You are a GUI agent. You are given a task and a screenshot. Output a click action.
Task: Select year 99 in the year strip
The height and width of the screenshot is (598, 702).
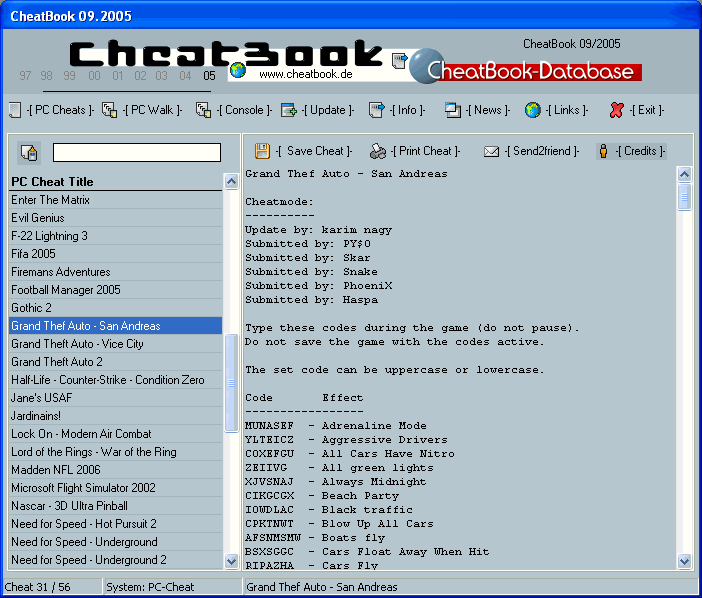click(70, 76)
